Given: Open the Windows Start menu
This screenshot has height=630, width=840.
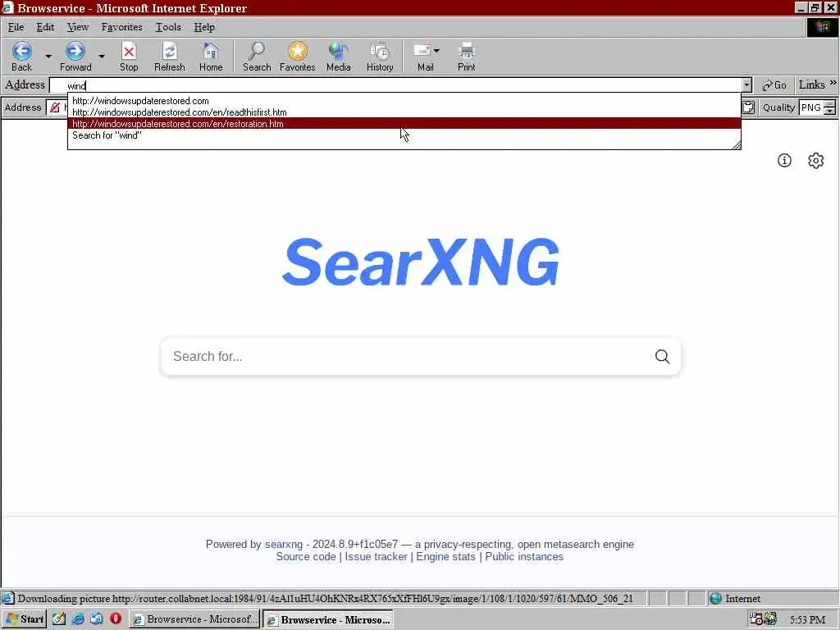Looking at the screenshot, I should 24,619.
